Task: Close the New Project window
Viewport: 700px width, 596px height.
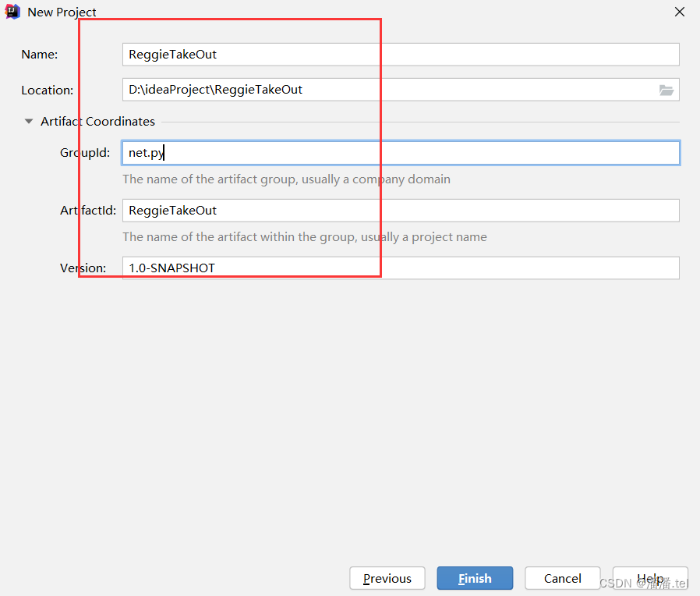Action: coord(680,12)
